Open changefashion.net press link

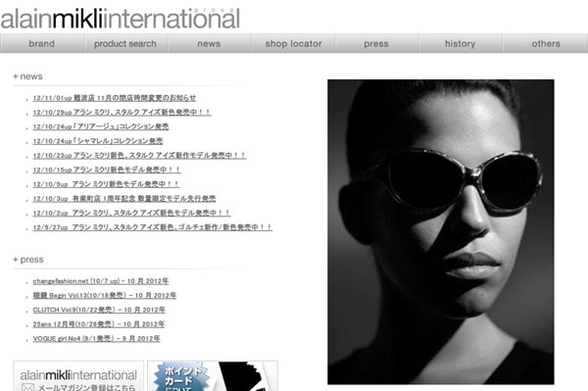(x=101, y=281)
